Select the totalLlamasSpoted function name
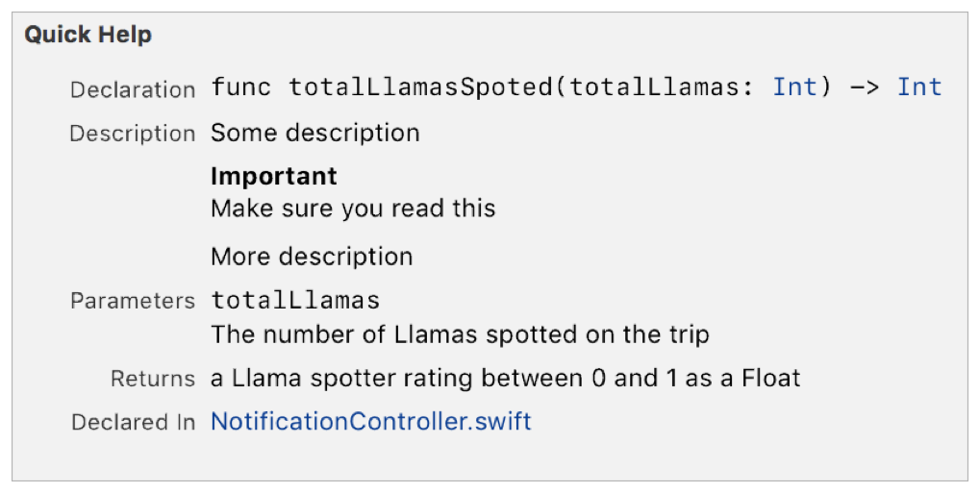 tap(420, 87)
